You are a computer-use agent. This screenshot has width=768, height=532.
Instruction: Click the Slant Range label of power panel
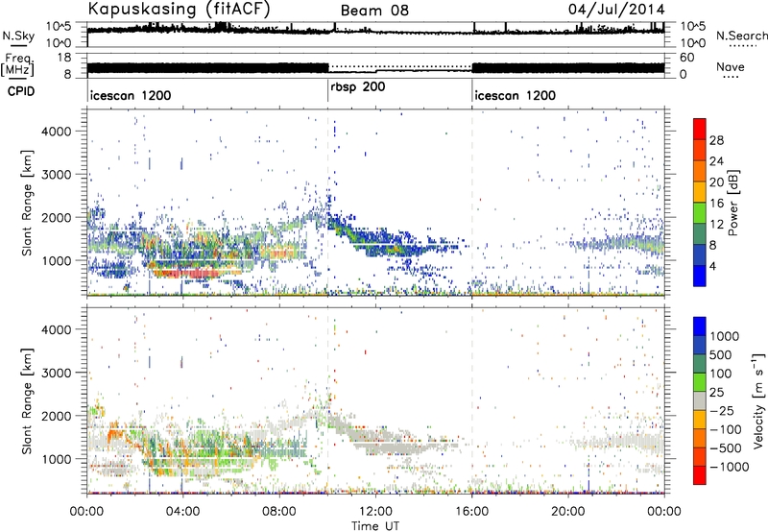[x=27, y=203]
